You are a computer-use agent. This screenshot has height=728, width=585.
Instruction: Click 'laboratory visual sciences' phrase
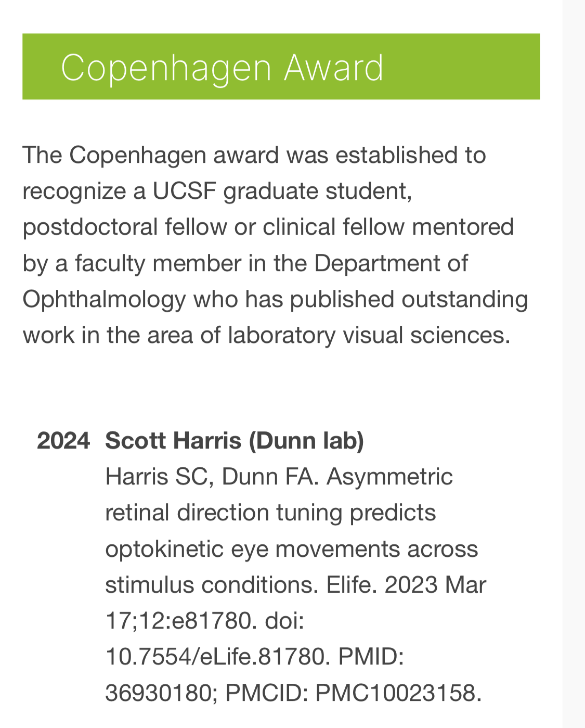(369, 335)
